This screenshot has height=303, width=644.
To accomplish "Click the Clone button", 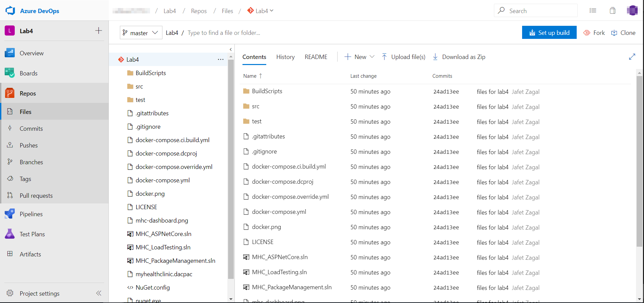I will 623,33.
